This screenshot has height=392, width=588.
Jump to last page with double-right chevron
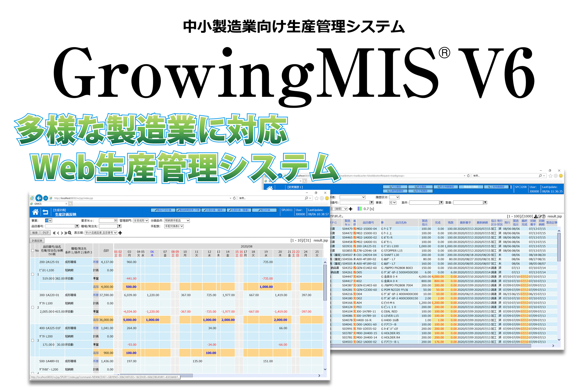tap(65, 233)
